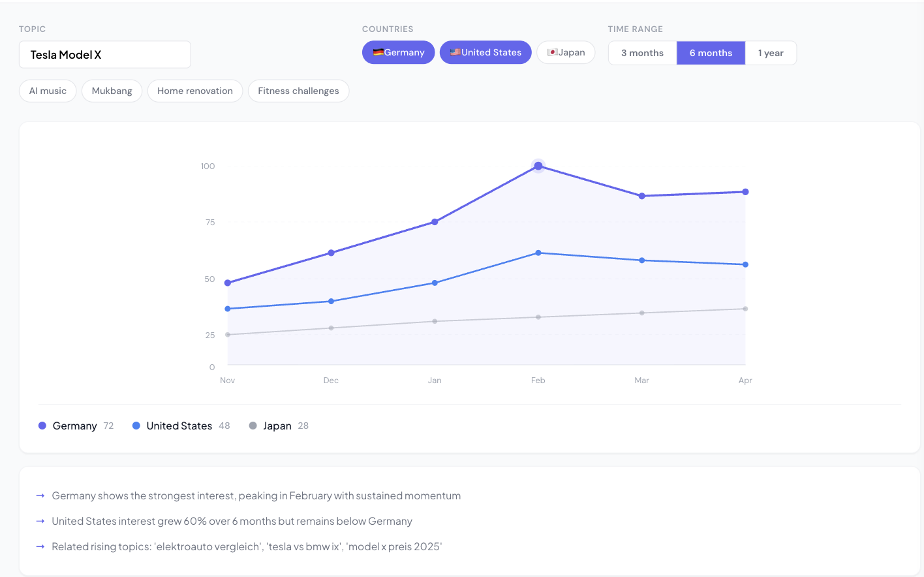Click the US flag icon in filter chip
Image resolution: width=924 pixels, height=577 pixels.
[455, 52]
